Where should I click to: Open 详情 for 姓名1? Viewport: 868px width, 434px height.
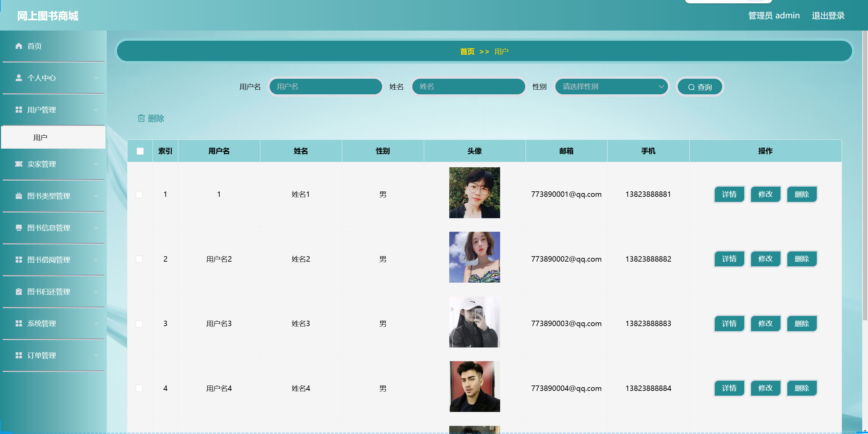[x=729, y=194]
